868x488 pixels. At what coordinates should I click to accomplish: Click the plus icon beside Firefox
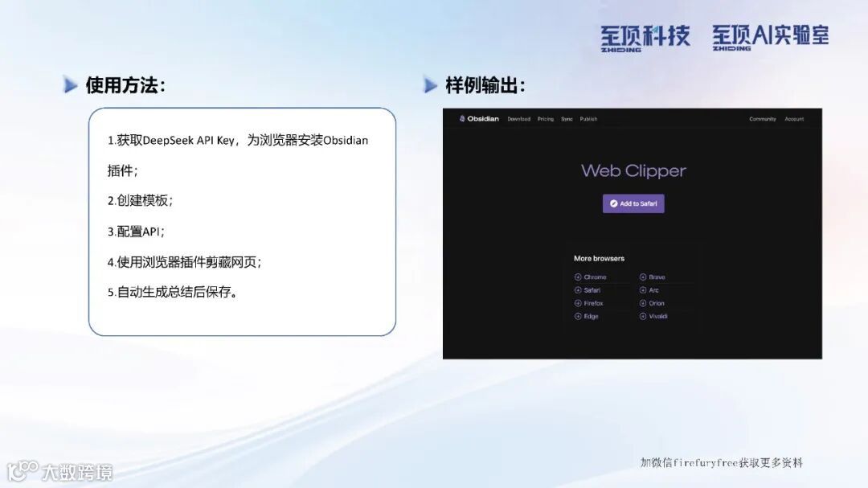pos(578,304)
